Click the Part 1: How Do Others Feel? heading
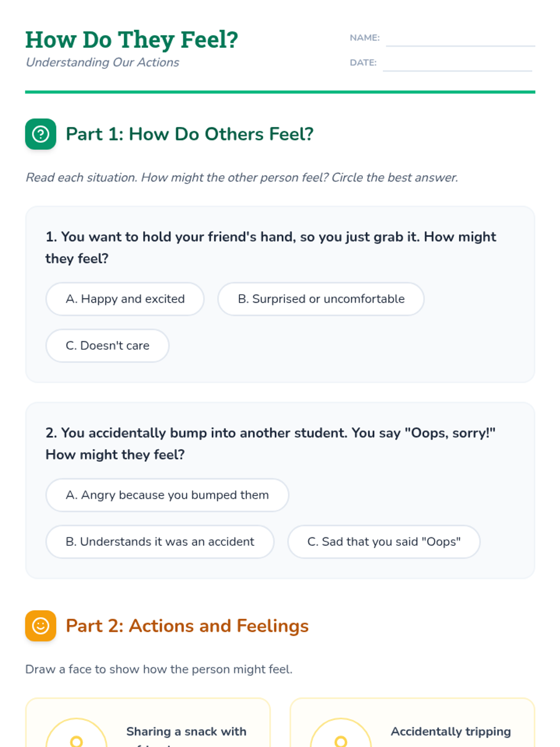The height and width of the screenshot is (747, 560). [x=189, y=134]
